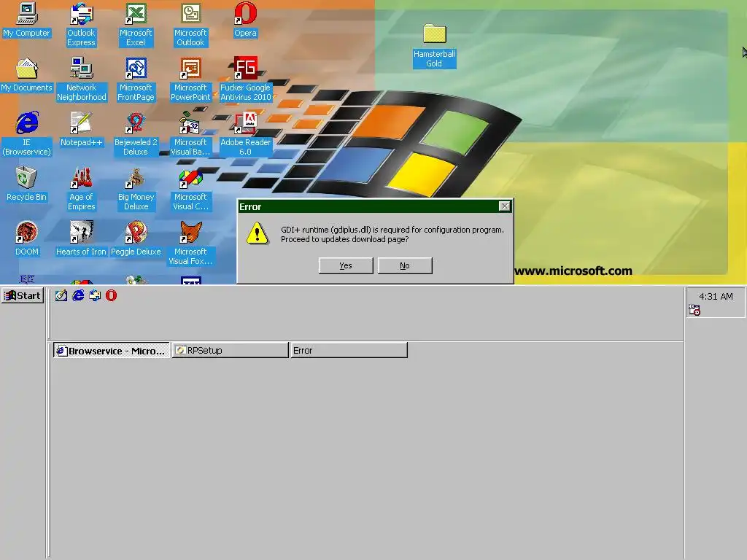Launch Opera from Quick Launch bar

coord(111,296)
